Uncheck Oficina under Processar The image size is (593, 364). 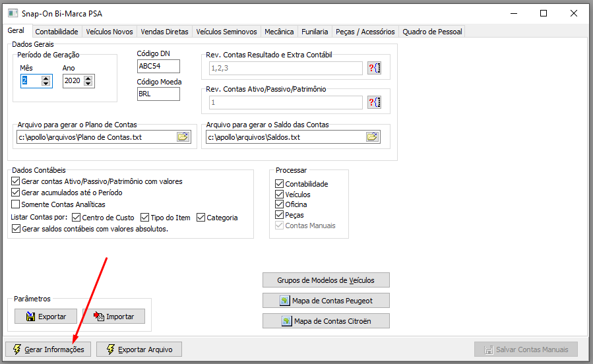[280, 204]
